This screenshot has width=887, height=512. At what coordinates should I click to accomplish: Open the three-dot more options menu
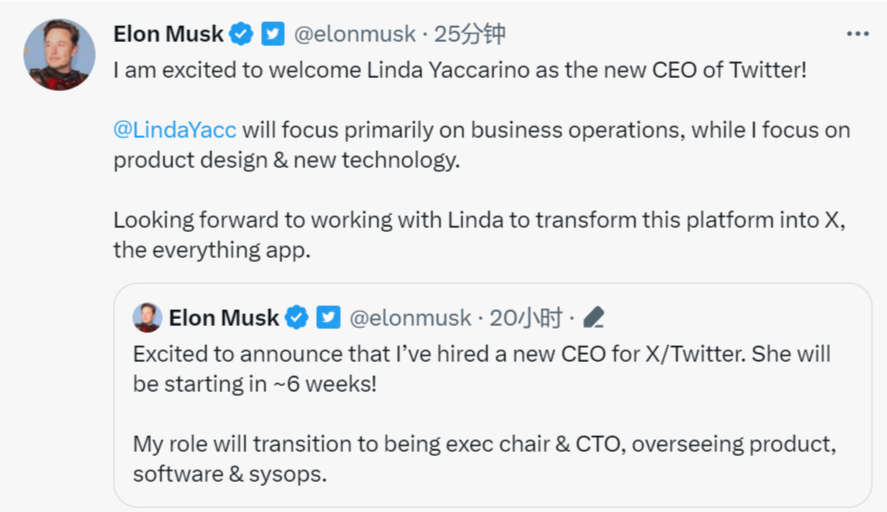(857, 34)
